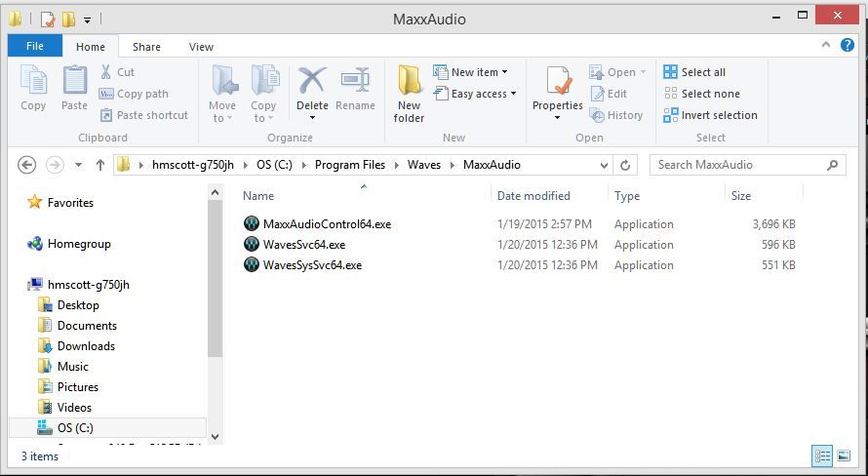Screen dimensions: 868x476
Task: Refresh the MaxxAudio folder view
Action: (625, 165)
